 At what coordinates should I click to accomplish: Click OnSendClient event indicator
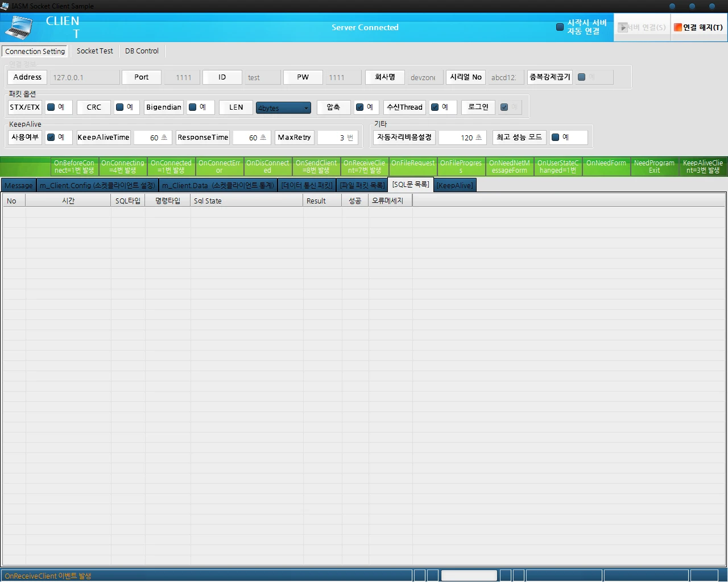(x=316, y=167)
